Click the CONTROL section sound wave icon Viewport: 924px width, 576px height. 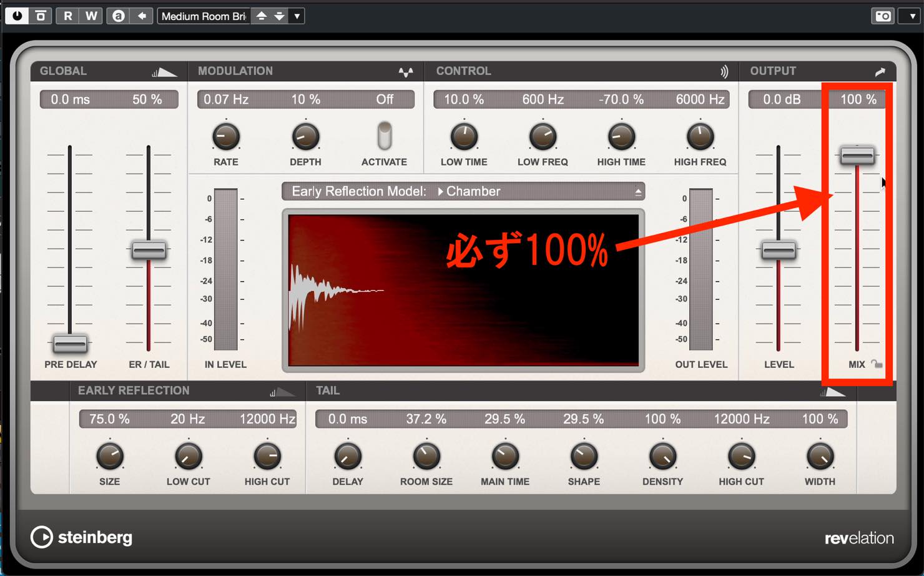[724, 71]
